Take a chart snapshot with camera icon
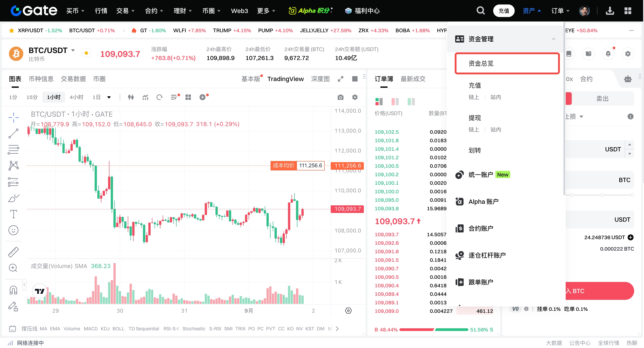The width and height of the screenshot is (644, 348). coord(340,97)
